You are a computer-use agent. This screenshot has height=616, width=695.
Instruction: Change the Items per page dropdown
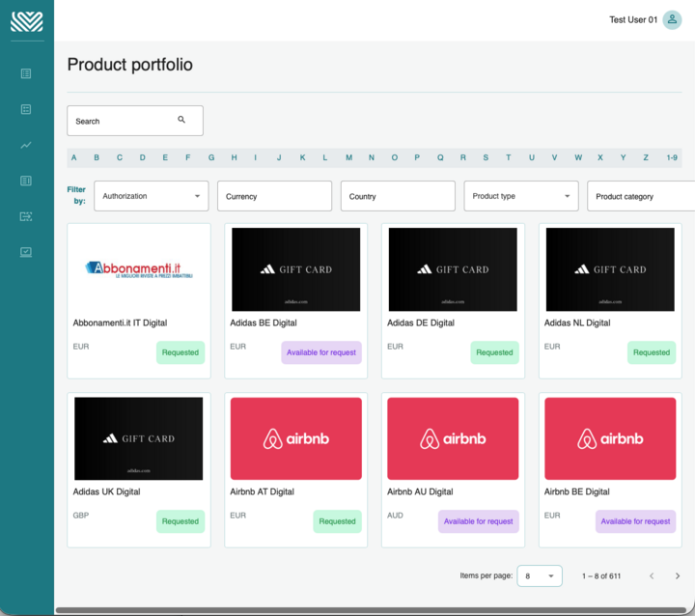[540, 575]
